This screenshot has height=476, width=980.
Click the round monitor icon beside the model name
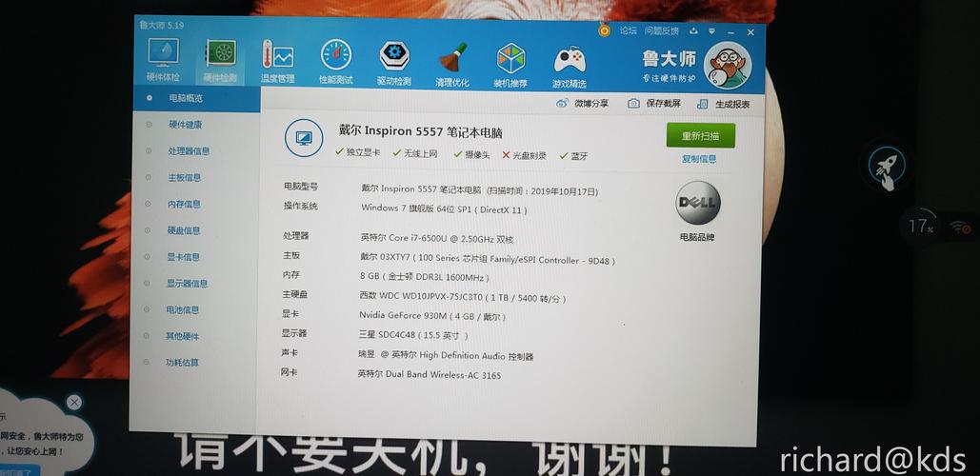click(x=304, y=137)
